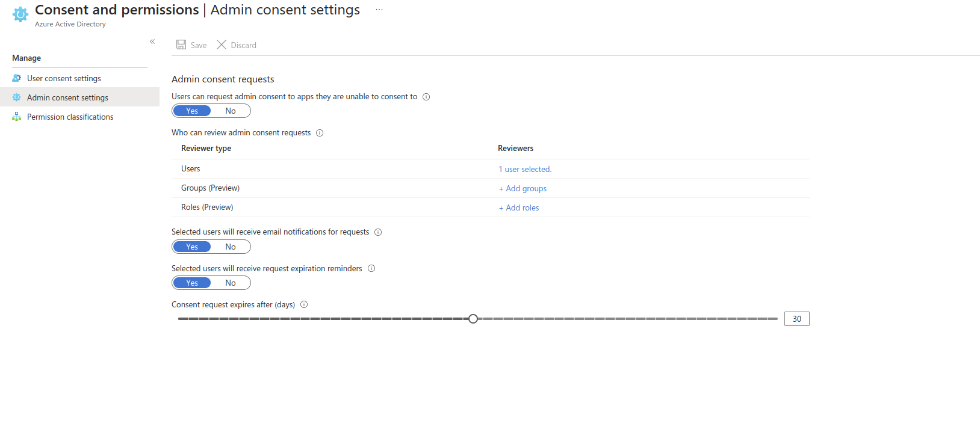Image resolution: width=980 pixels, height=421 pixels.
Task: Select Admin consent settings in sidebar
Action: point(67,98)
